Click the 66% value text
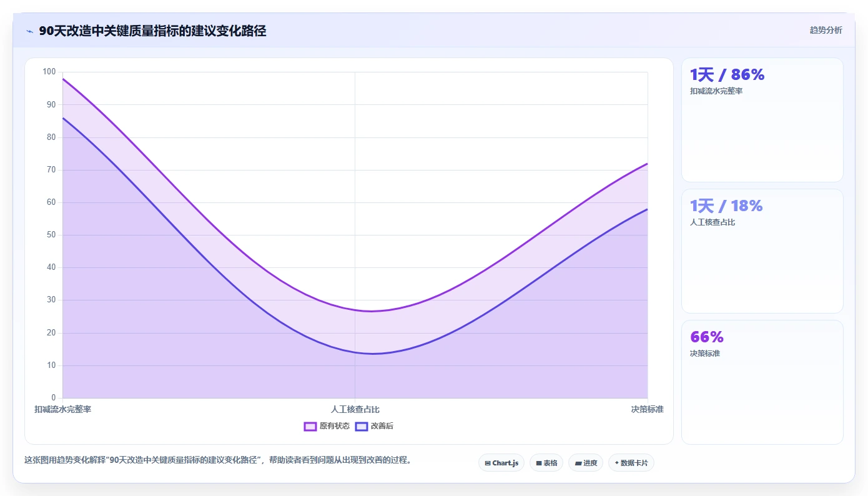The width and height of the screenshot is (868, 496). [x=707, y=337]
